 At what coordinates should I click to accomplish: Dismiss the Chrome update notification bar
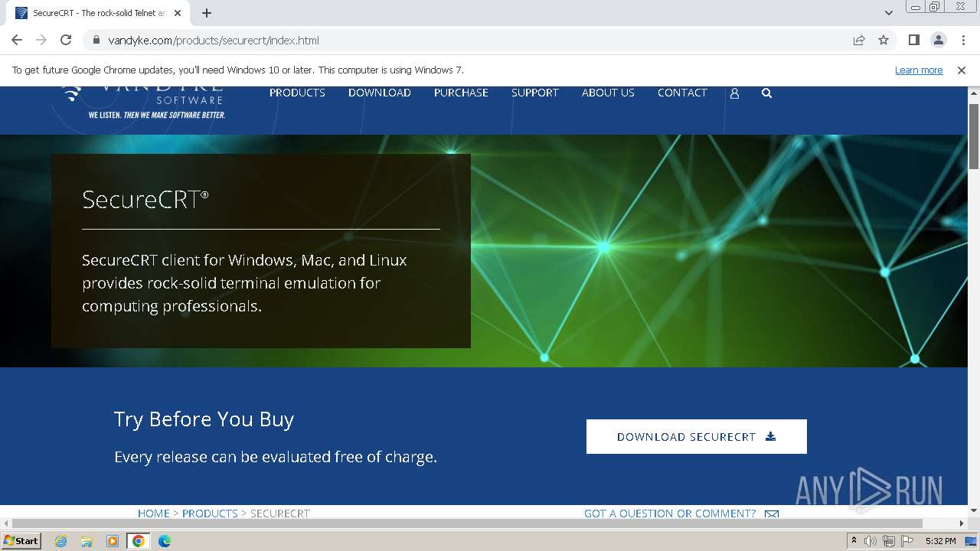point(962,70)
